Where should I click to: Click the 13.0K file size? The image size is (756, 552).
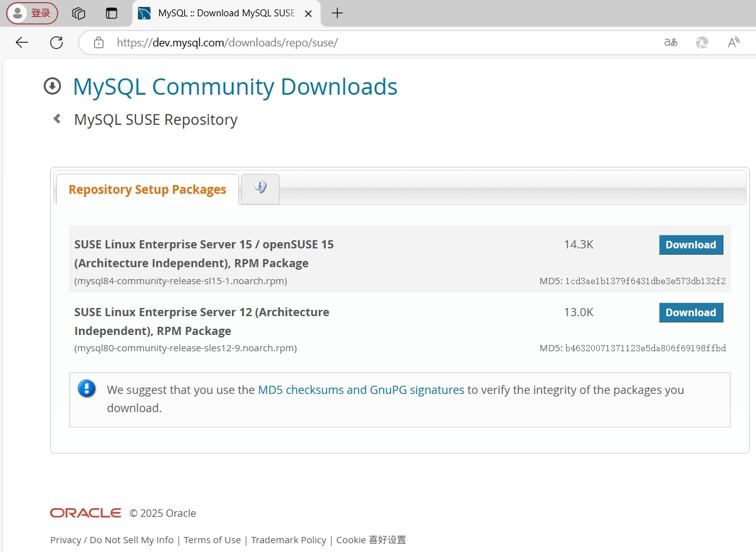tap(579, 312)
